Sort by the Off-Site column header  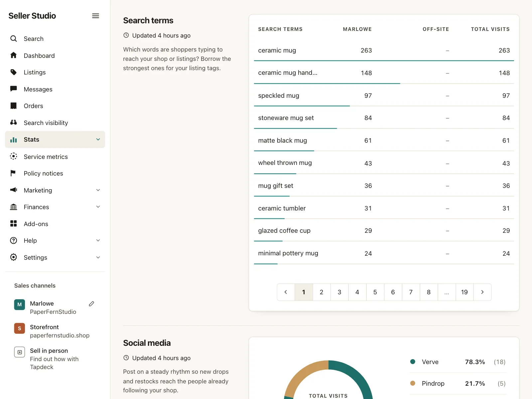pos(436,29)
